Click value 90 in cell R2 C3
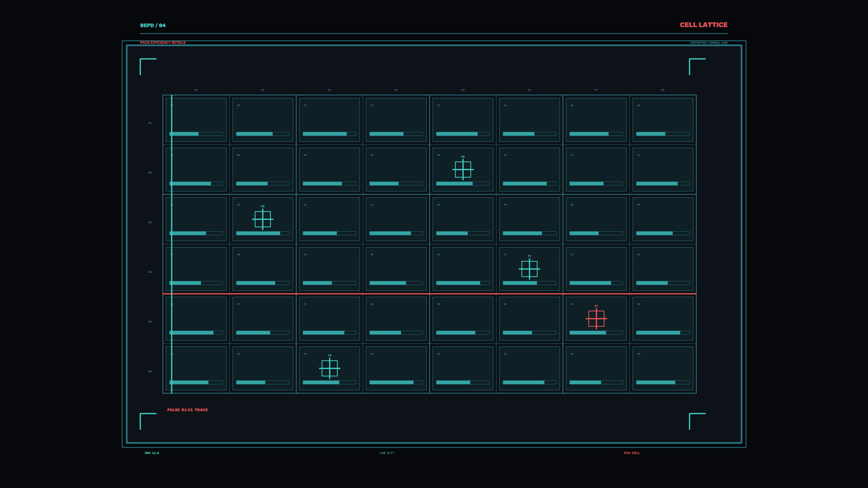Screen dimensions: 868x488 pos(305,155)
